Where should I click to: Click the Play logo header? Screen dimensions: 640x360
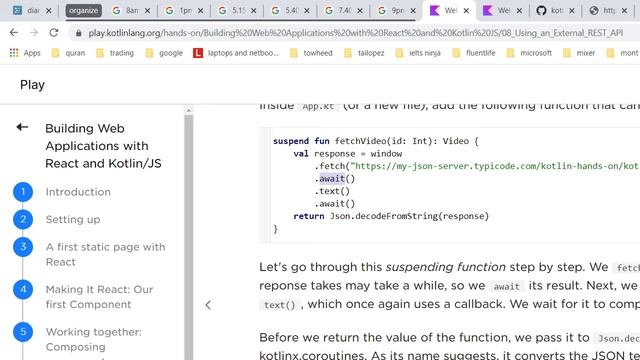pyautogui.click(x=32, y=85)
